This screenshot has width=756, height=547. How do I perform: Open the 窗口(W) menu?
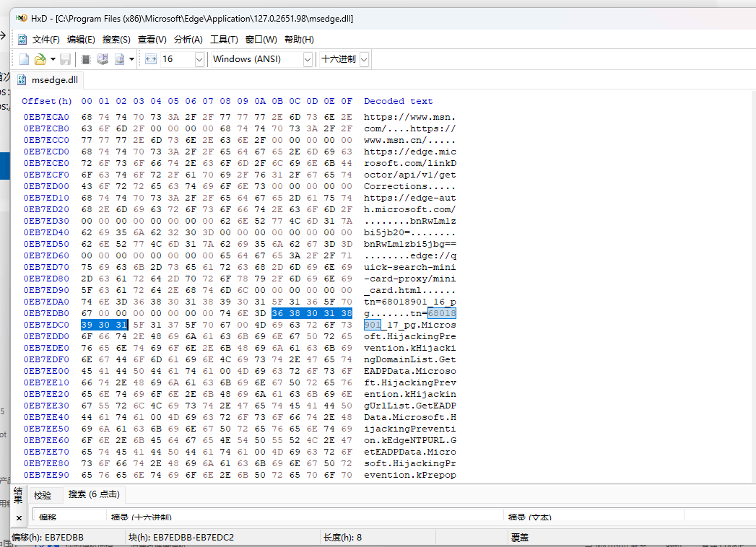coord(261,40)
